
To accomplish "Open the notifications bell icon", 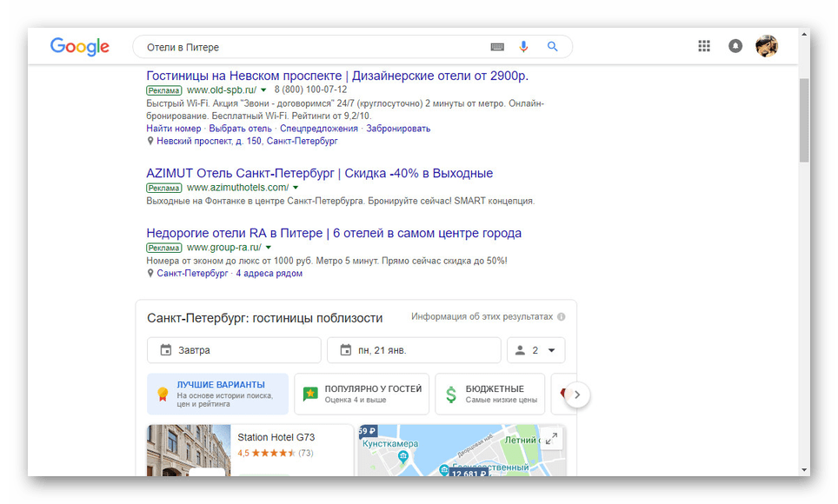I will [x=735, y=46].
